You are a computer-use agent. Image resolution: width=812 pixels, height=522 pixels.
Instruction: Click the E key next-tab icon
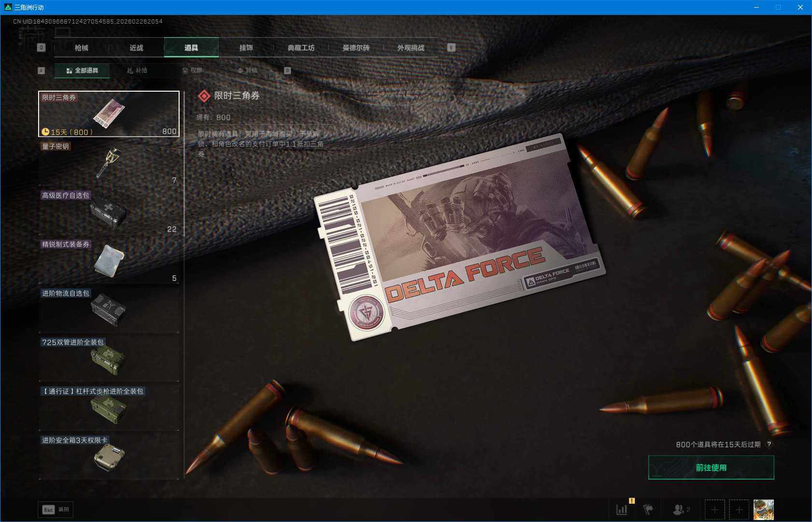click(x=451, y=48)
